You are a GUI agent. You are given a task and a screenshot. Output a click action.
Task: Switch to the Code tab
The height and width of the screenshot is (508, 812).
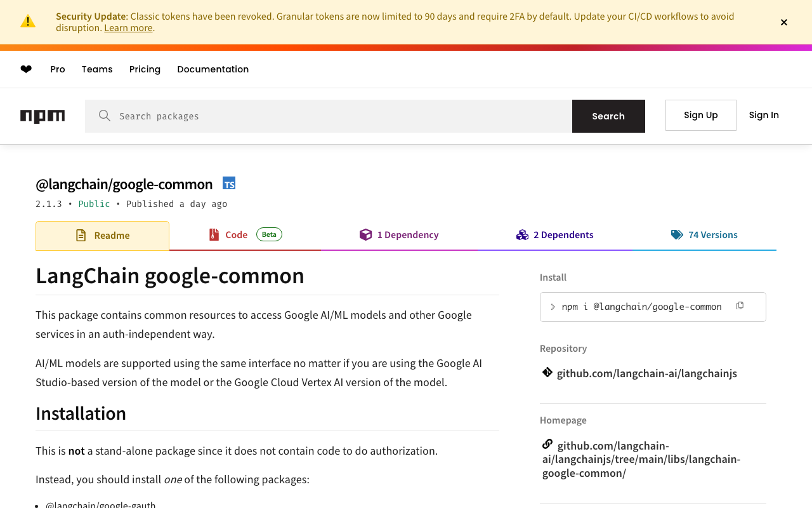pos(237,235)
